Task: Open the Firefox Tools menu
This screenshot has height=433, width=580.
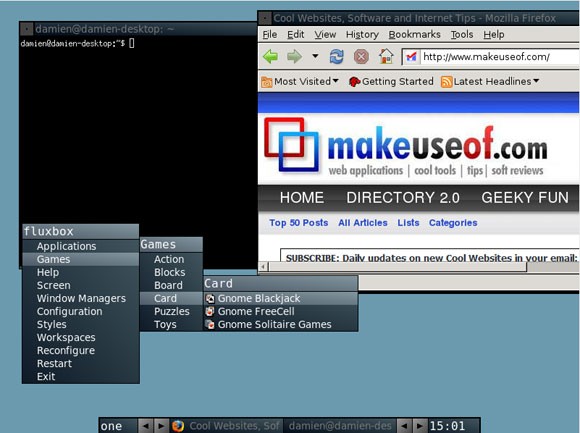Action: 462,34
